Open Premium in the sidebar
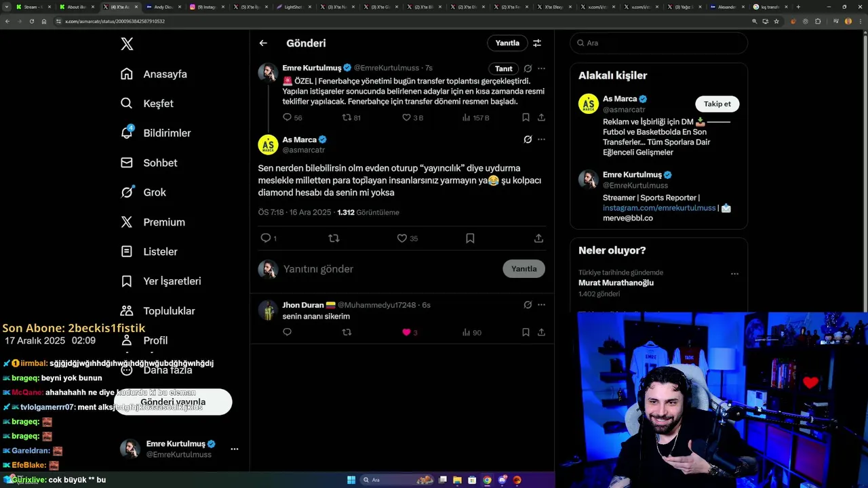The image size is (868, 488). click(x=153, y=222)
